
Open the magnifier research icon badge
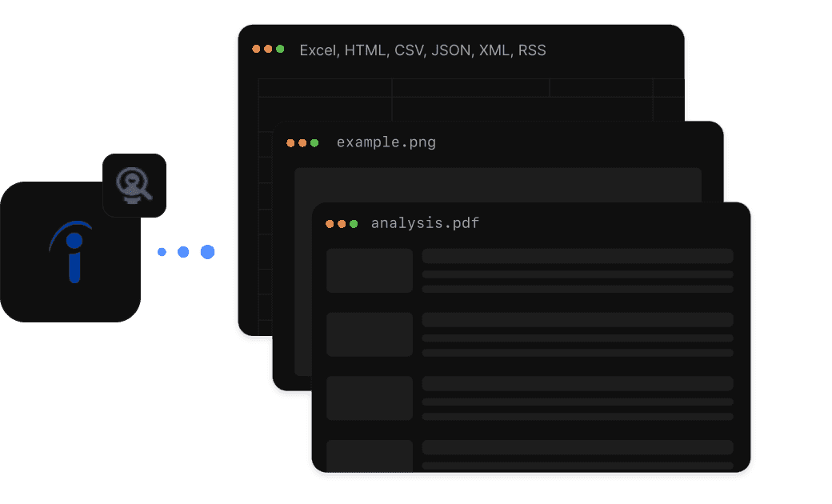(x=134, y=185)
